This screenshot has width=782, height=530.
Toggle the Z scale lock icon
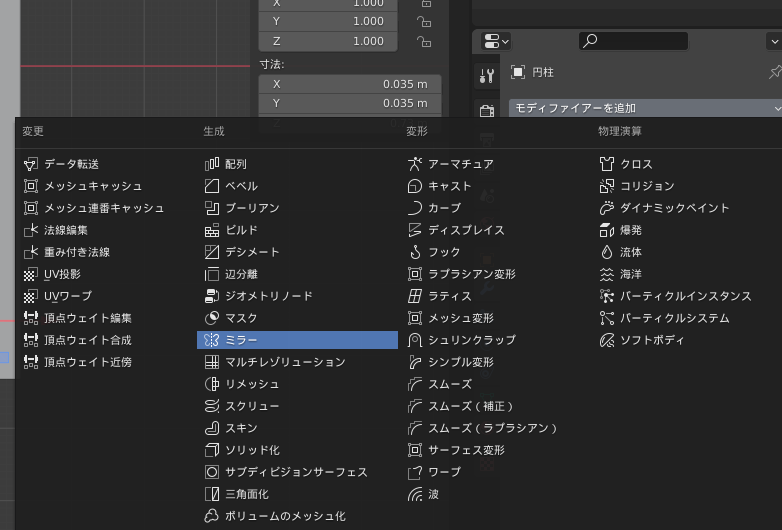tap(424, 41)
